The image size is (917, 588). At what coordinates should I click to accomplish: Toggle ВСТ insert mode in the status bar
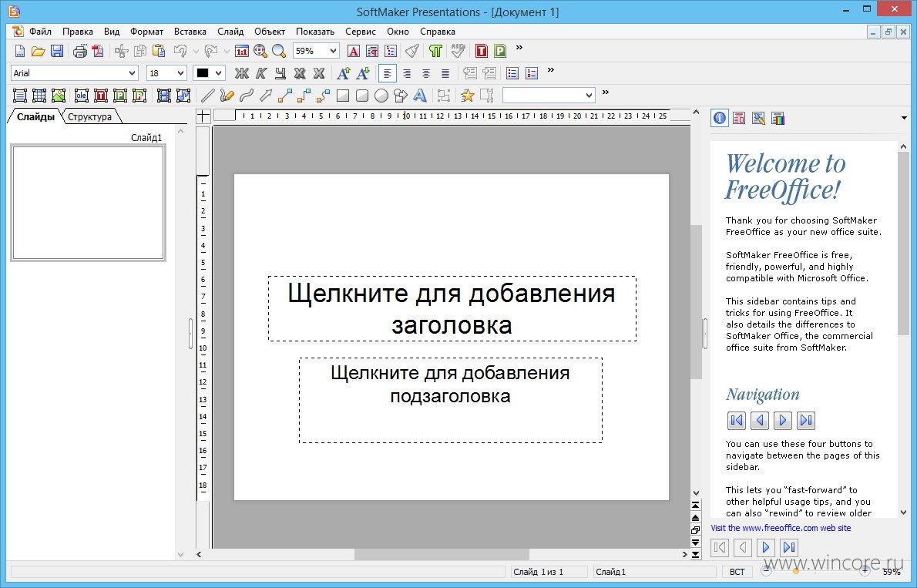click(x=737, y=572)
